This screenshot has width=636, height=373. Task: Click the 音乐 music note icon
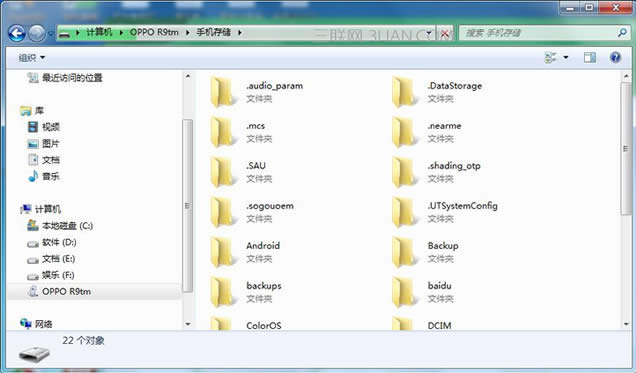33,176
